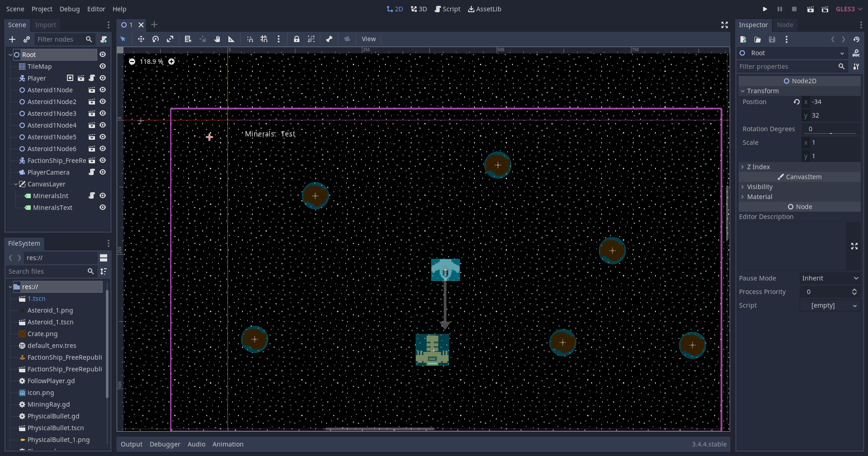
Task: Hide the Asteroid1Node6 node
Action: (x=103, y=148)
